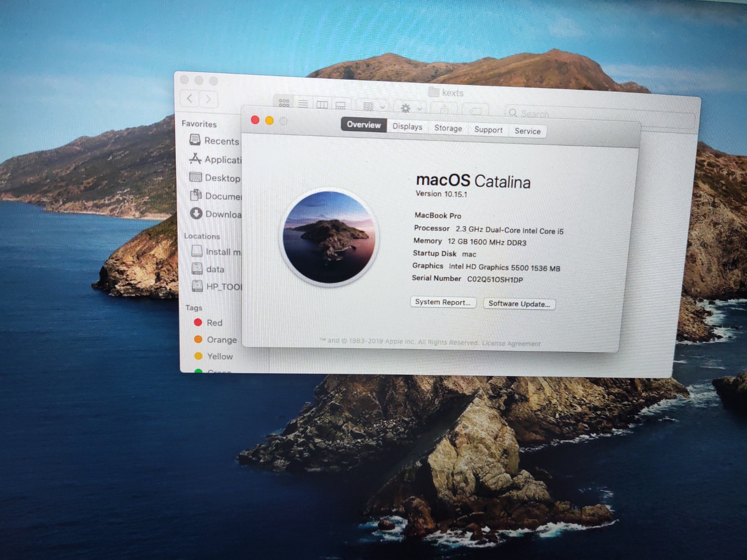Switch Finder to column view
The height and width of the screenshot is (560, 747).
322,104
